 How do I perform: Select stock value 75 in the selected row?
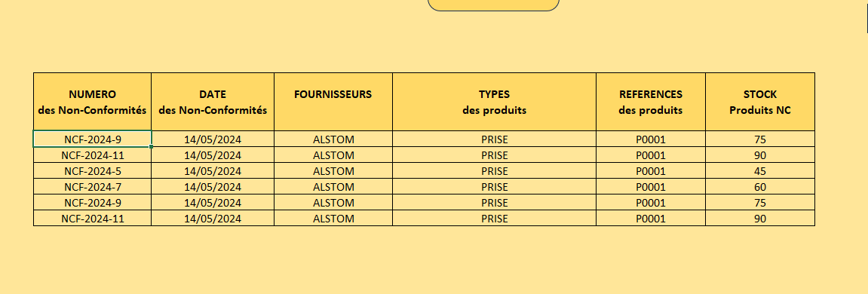[x=760, y=139]
